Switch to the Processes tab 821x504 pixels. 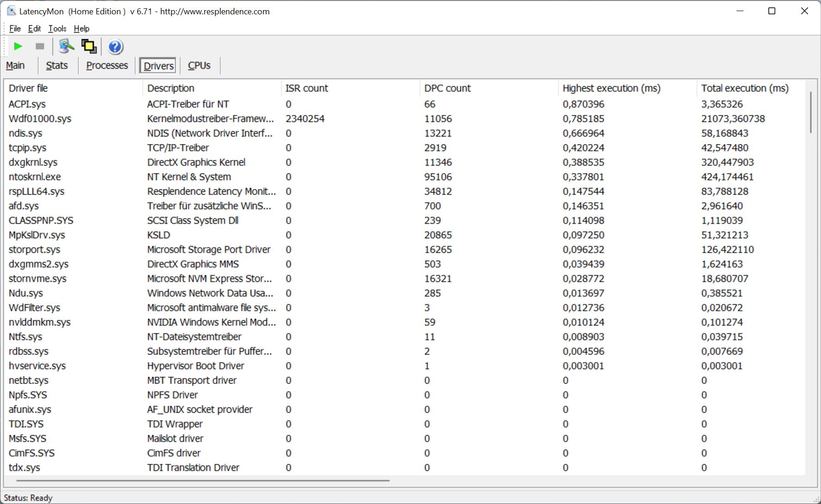[107, 66]
